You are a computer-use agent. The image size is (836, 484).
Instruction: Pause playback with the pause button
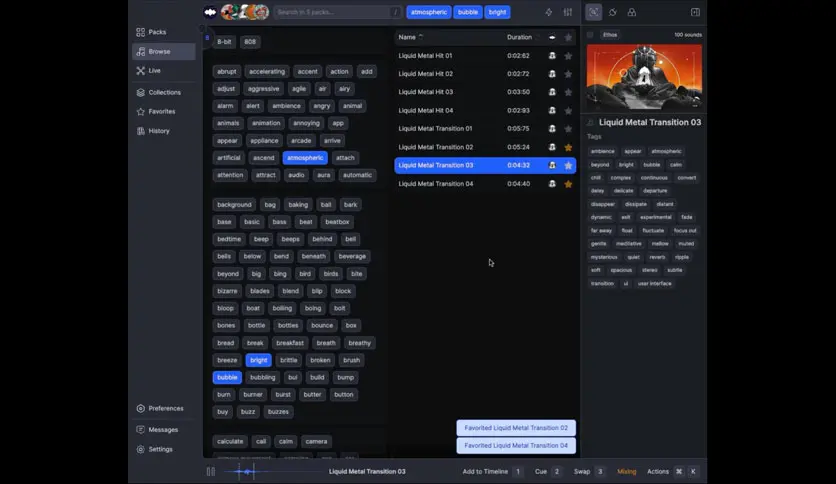click(211, 471)
